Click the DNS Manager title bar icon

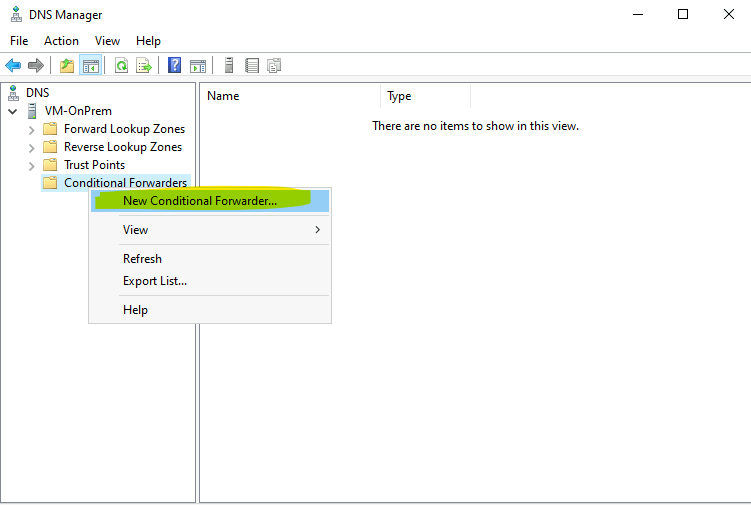coord(16,14)
